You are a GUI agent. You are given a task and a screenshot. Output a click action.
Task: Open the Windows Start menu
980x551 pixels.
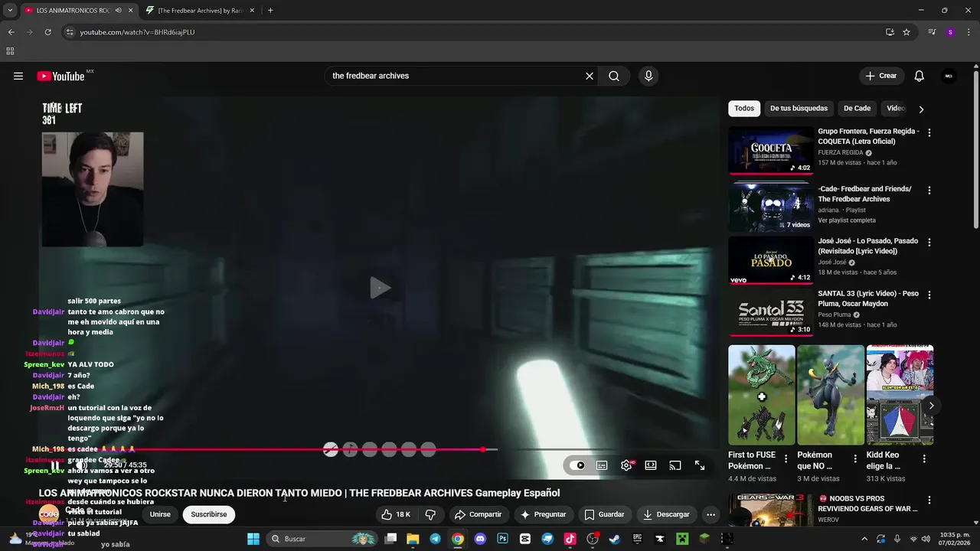(x=253, y=539)
